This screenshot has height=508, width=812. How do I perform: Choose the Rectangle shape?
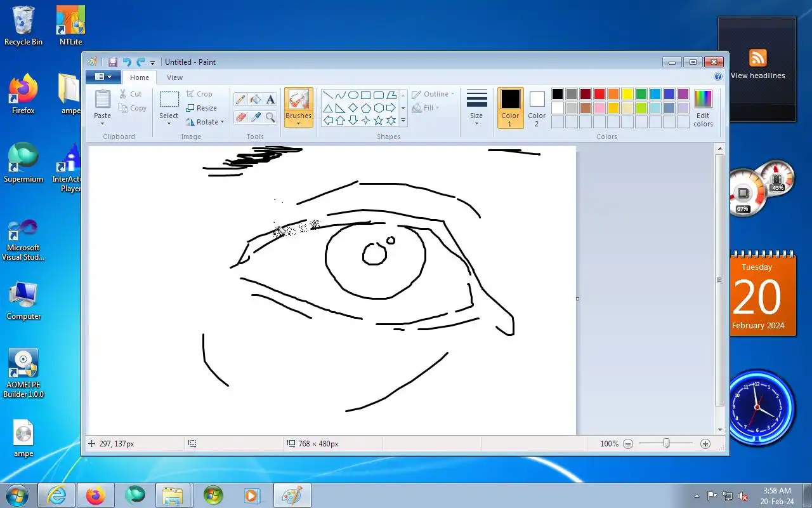point(366,95)
